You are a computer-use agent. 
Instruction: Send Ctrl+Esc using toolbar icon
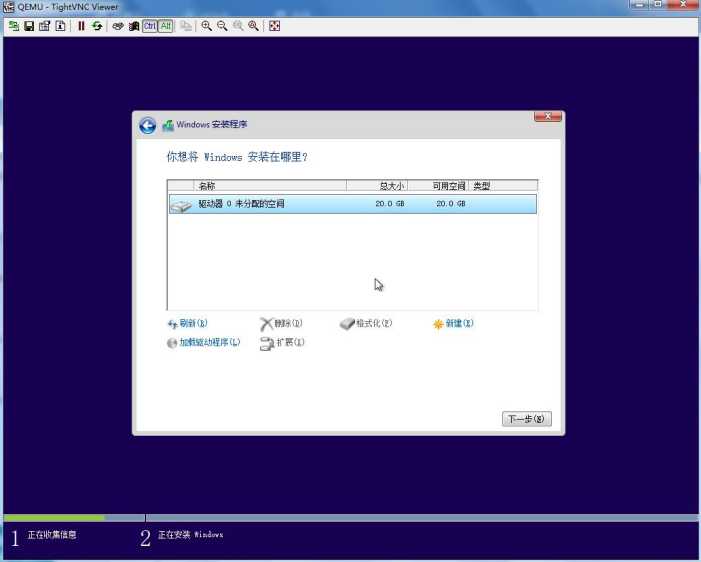point(134,26)
